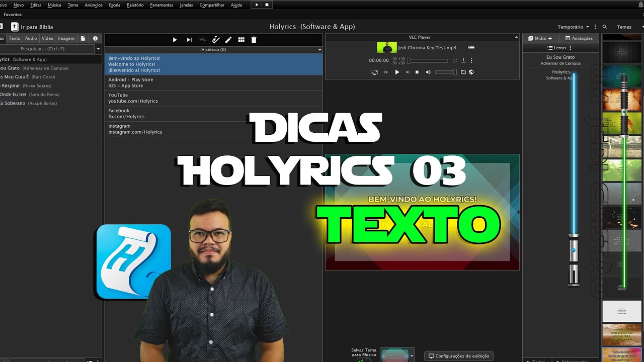
Task: Click the VLC seek progress bar
Action: tap(428, 60)
